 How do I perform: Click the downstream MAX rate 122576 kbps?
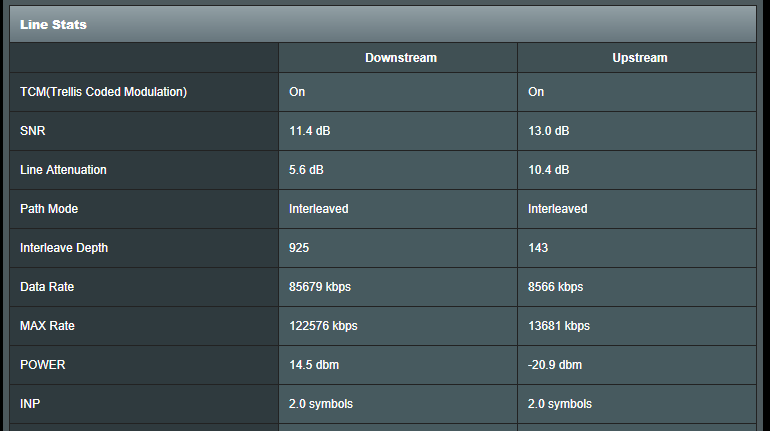point(323,326)
